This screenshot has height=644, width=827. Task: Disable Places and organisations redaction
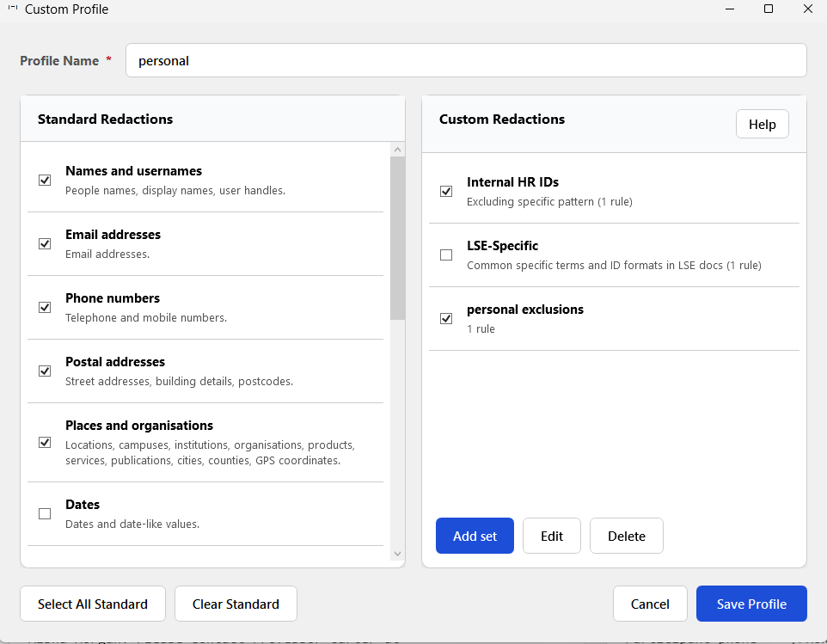click(45, 442)
